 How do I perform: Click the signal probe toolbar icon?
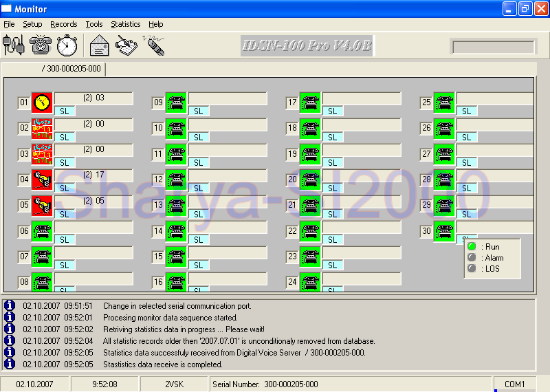[x=153, y=45]
